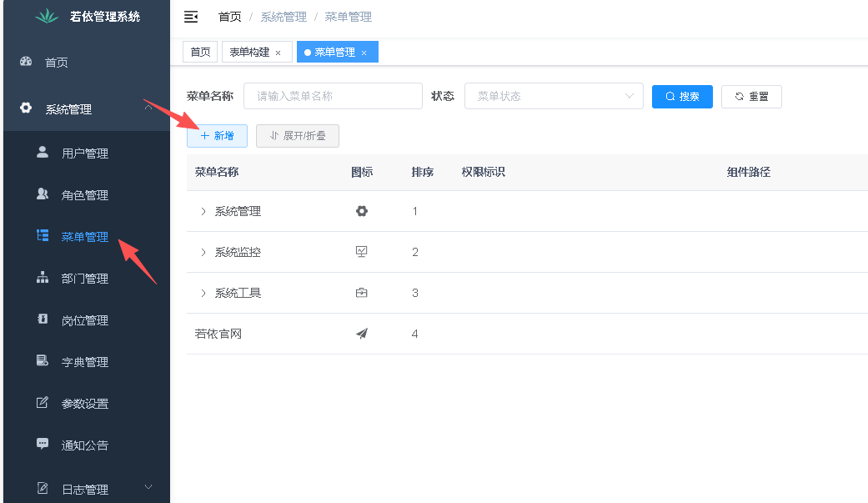Click the 若依 logo in sidebar header

[47, 17]
